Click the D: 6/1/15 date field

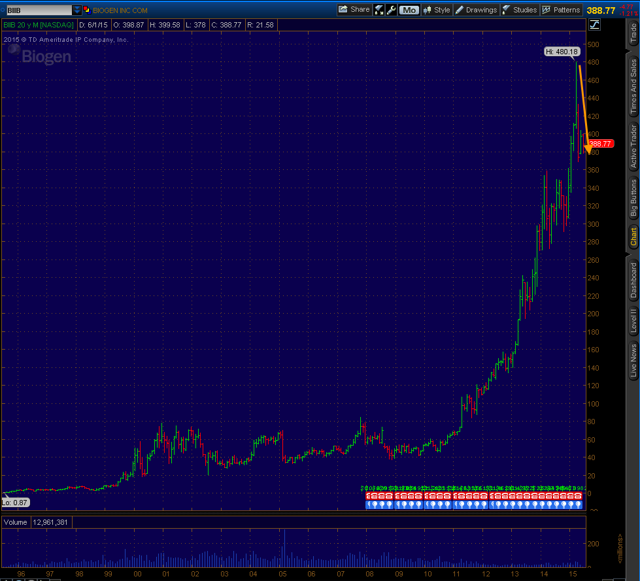coord(93,25)
